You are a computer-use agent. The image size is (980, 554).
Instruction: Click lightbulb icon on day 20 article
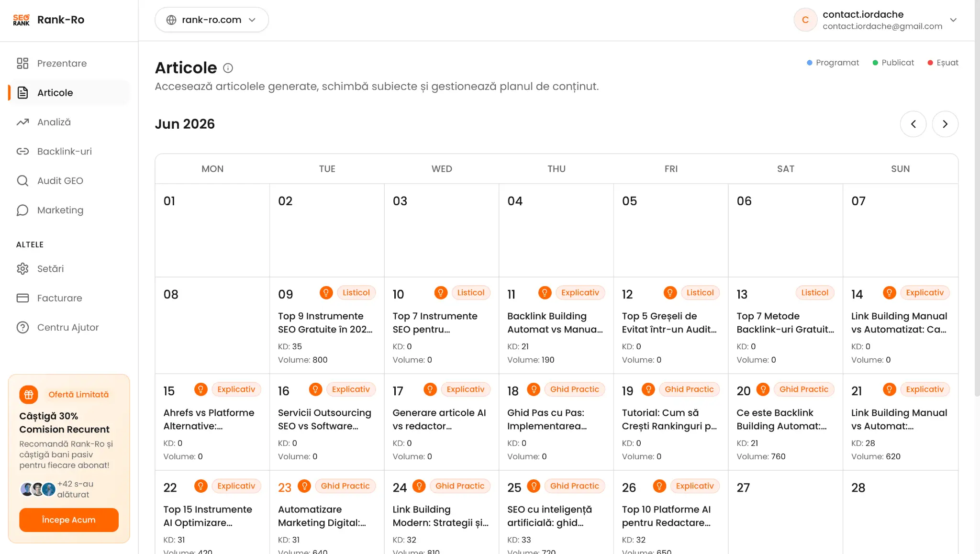[x=763, y=389]
